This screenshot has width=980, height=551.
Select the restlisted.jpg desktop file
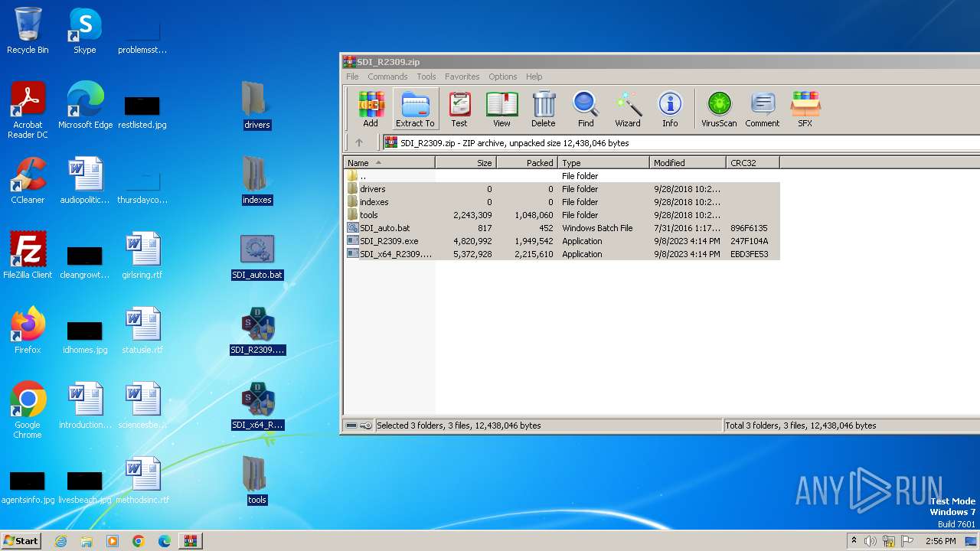[x=142, y=113]
